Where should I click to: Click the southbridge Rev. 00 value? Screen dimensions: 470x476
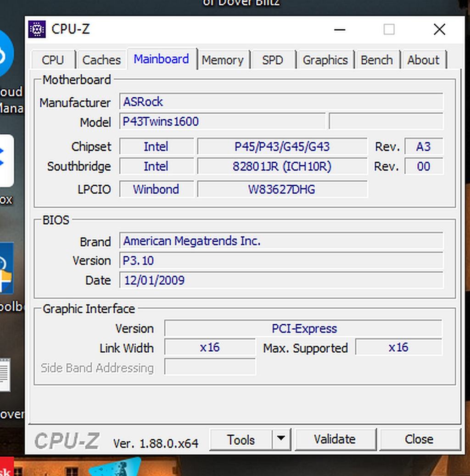tap(424, 166)
